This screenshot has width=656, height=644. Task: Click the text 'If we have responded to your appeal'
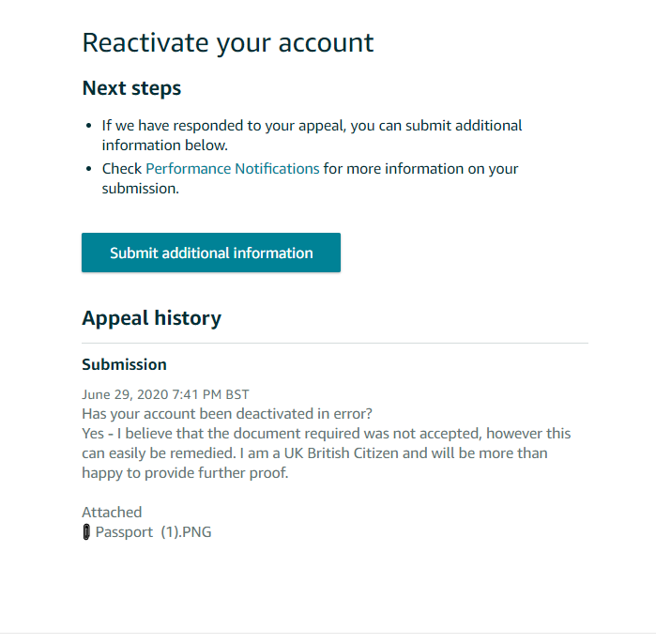(221, 125)
